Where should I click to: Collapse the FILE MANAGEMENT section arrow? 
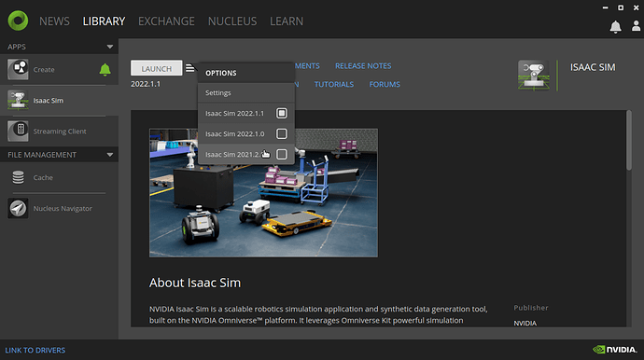[109, 155]
